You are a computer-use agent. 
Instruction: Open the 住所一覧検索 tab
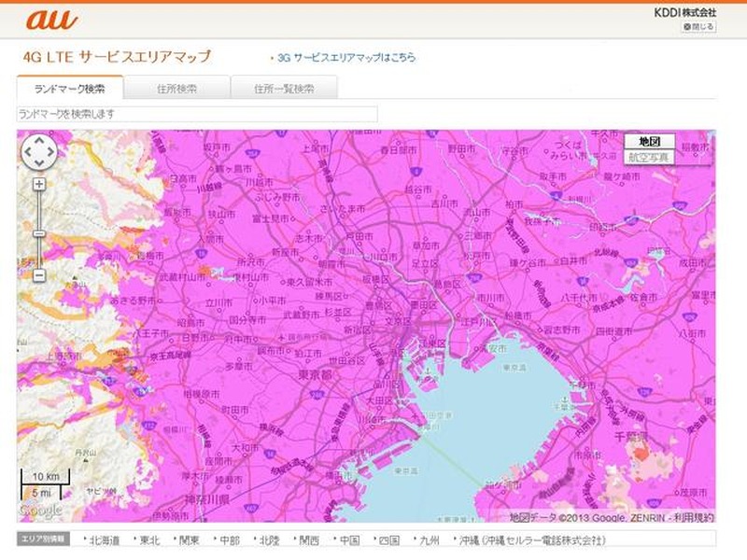(284, 90)
